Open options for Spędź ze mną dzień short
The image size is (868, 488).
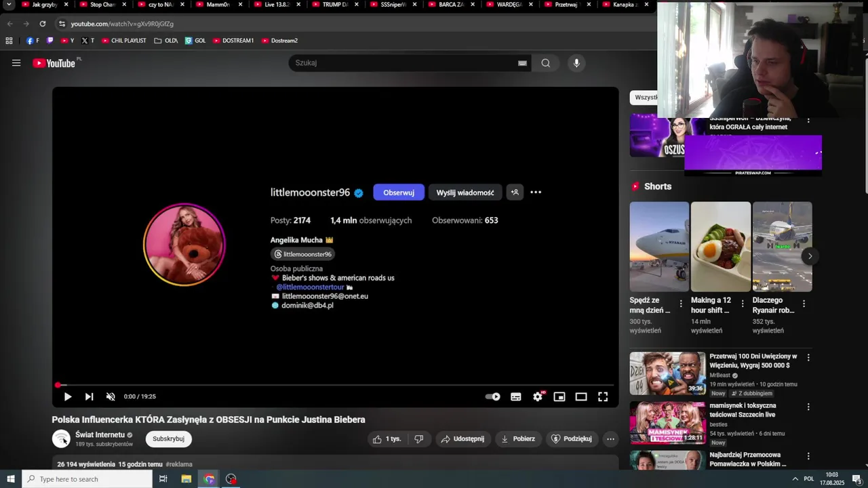(x=681, y=304)
